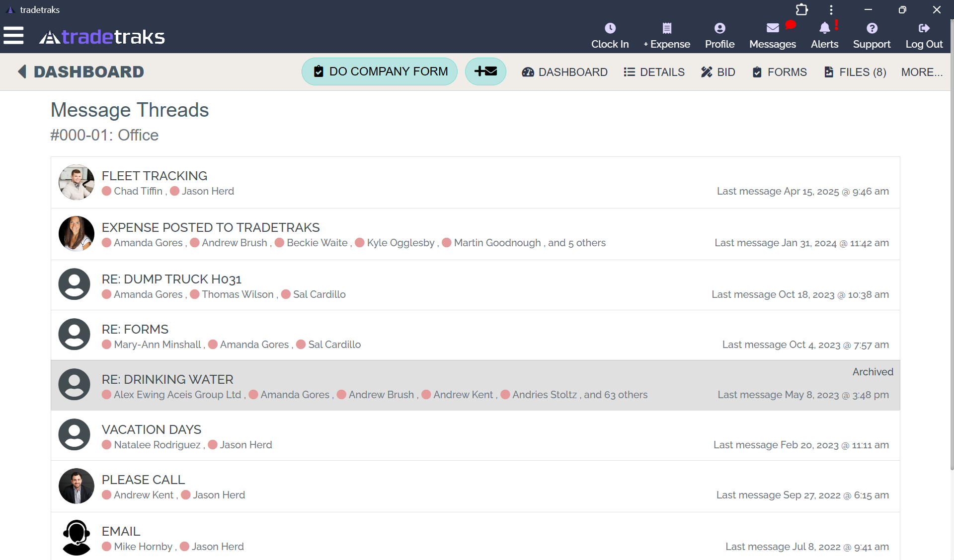Open the three-dot window menu

(x=831, y=9)
